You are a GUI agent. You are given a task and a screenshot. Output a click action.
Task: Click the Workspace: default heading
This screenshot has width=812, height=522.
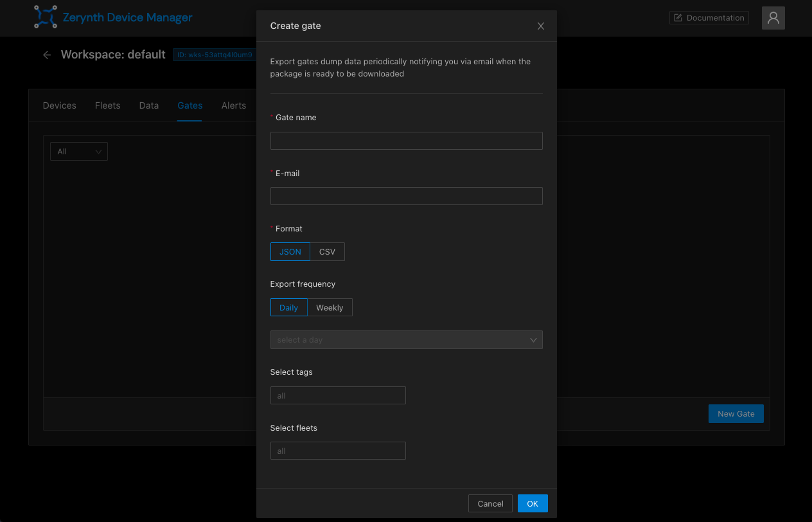(x=113, y=55)
